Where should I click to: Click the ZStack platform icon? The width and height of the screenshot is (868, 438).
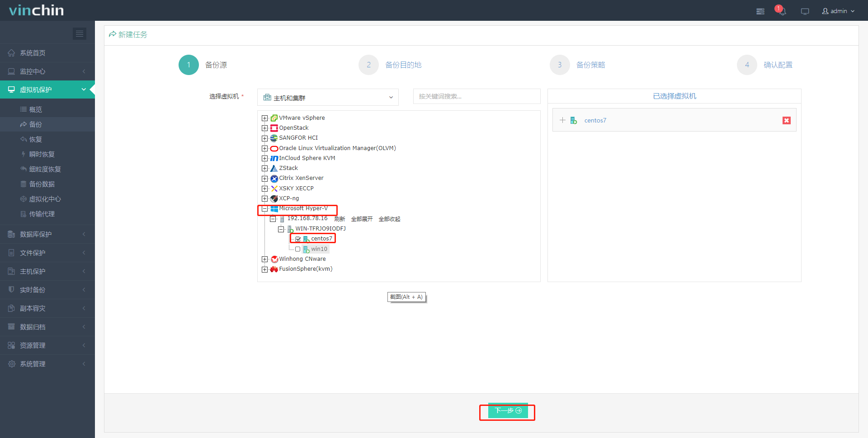[x=274, y=168]
